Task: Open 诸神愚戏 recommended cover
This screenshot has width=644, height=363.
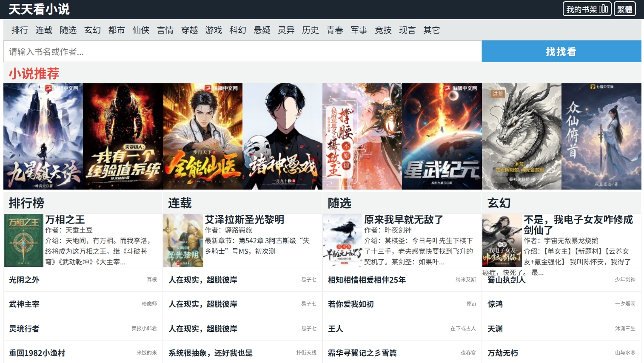Action: click(282, 136)
